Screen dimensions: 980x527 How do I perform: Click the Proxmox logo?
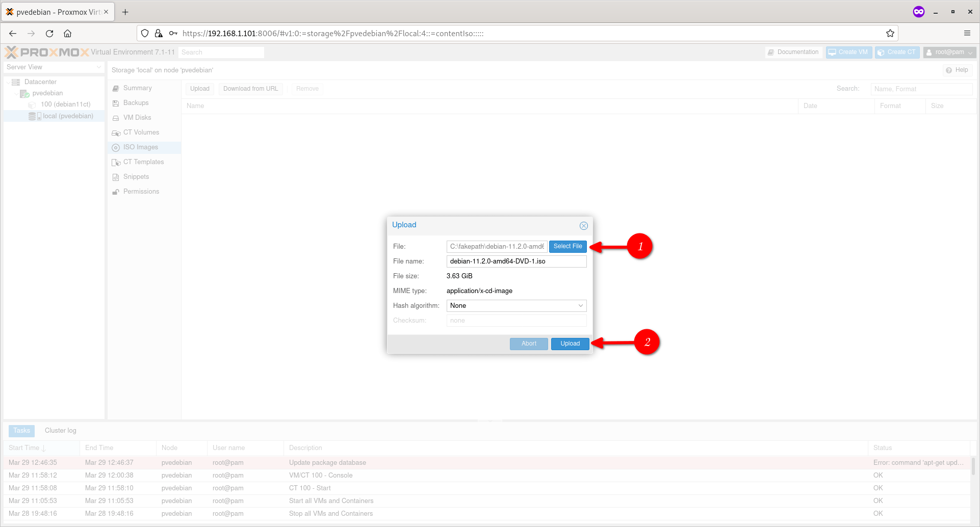(47, 52)
